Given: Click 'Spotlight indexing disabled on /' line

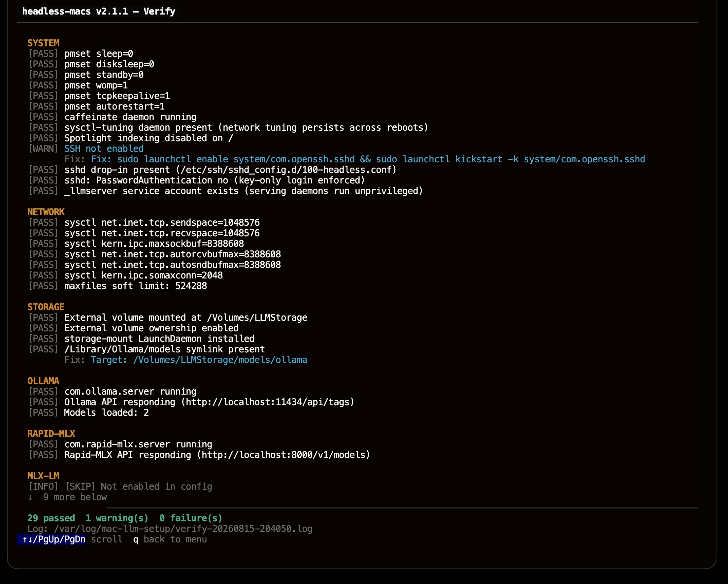Looking at the screenshot, I should click(149, 138).
